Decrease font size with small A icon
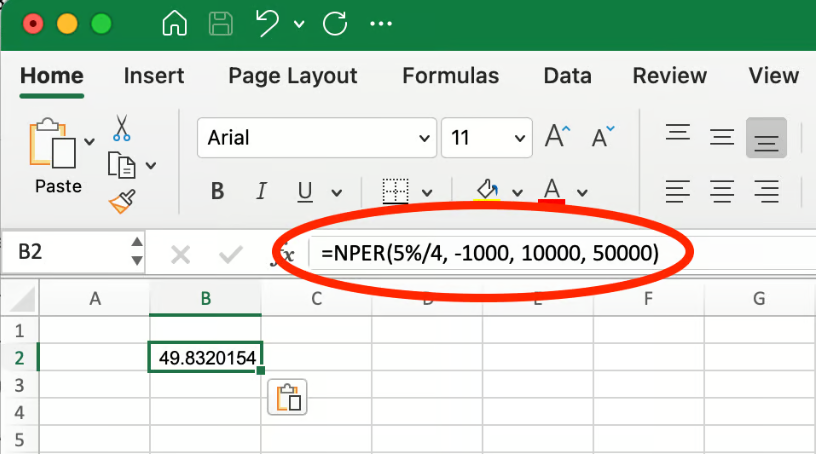The image size is (816, 454). point(603,137)
